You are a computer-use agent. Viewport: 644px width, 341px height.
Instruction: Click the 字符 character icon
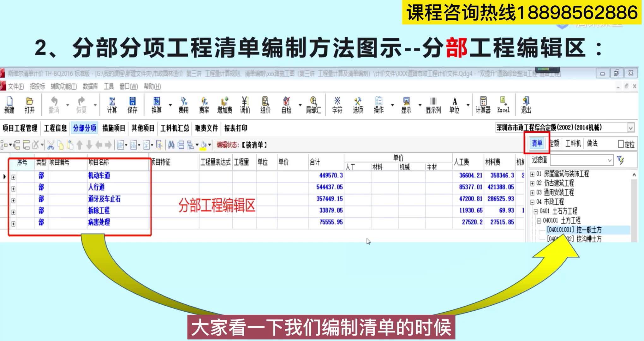click(x=337, y=105)
